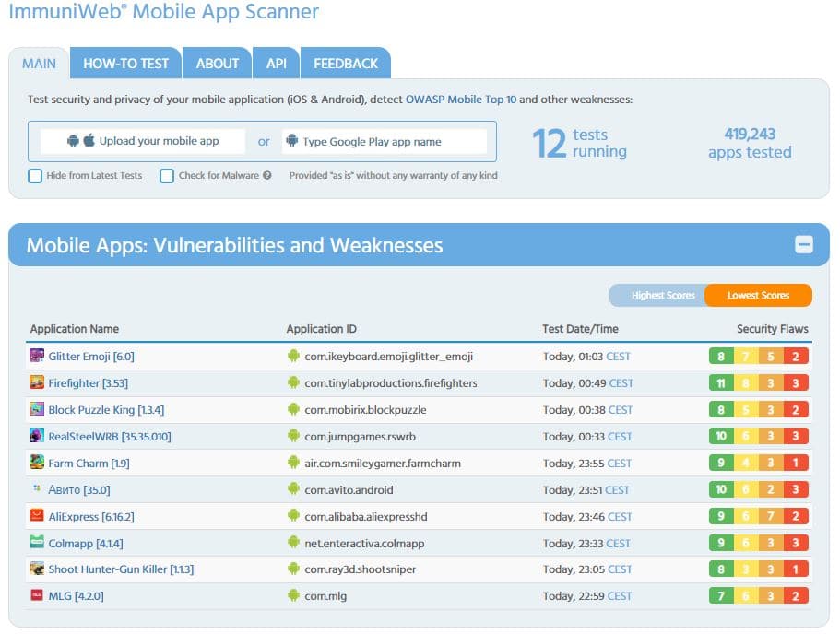Click Android icon beside com.tinylabproductions.firefighters
The image size is (840, 634).
(293, 382)
